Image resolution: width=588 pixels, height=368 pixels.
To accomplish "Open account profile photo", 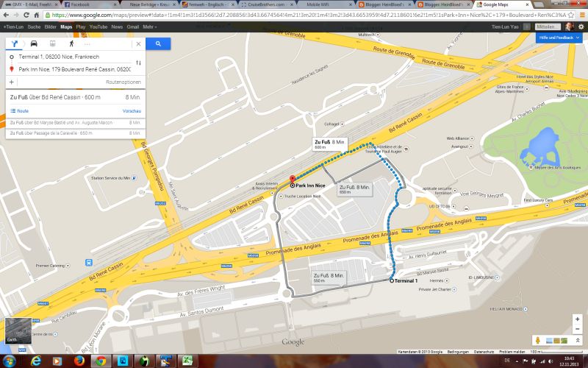I will point(569,26).
